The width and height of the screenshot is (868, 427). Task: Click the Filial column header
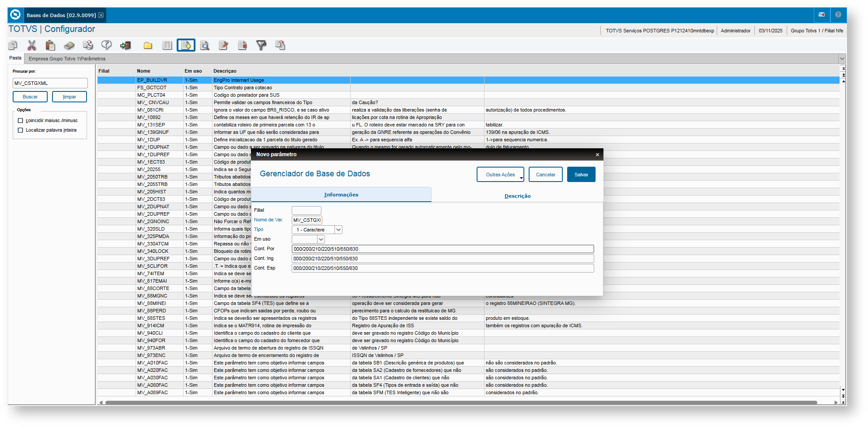[x=104, y=71]
